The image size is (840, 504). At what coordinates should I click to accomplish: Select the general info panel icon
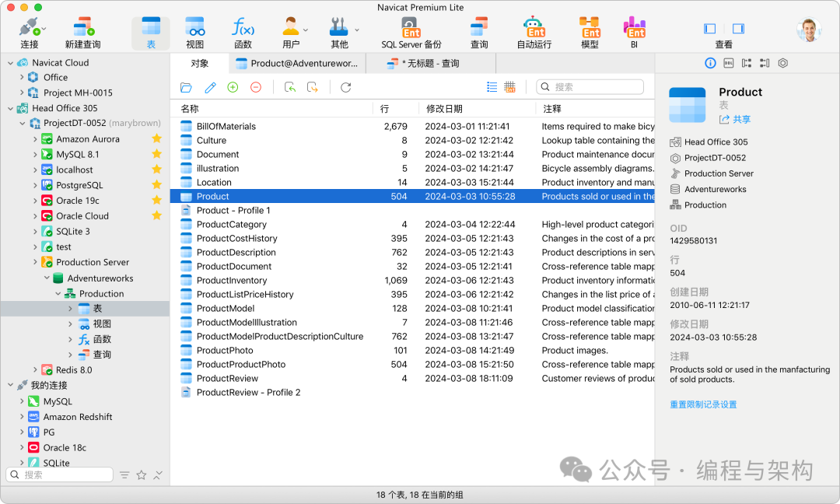[710, 63]
